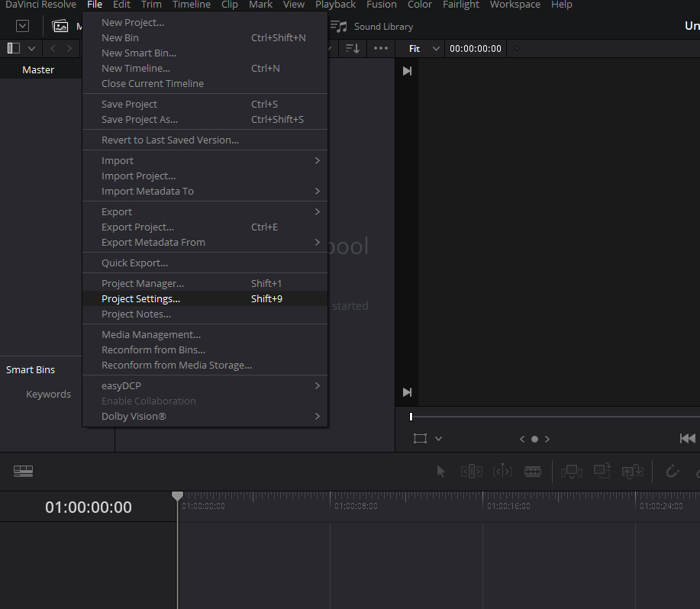Select the Selection mode arrow tool
This screenshot has width=700, height=609.
pyautogui.click(x=440, y=471)
